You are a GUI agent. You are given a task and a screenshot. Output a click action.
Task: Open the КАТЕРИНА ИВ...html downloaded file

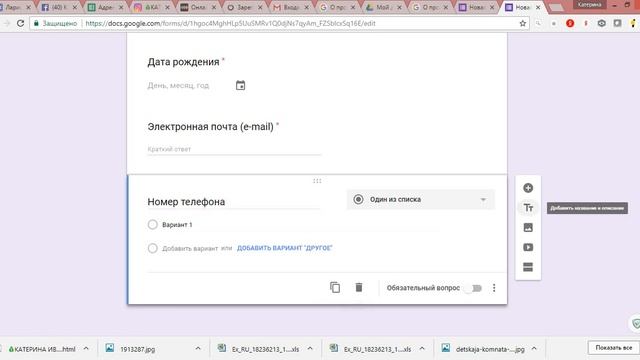coord(42,349)
